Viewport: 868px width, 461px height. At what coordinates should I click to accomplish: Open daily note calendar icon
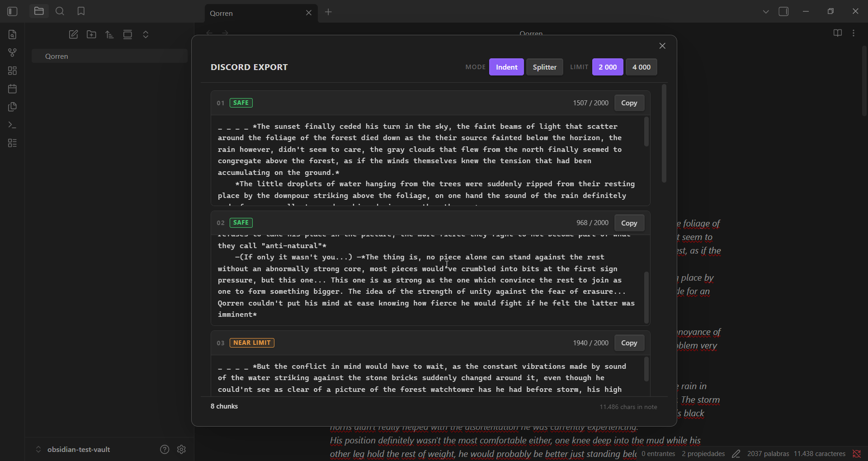click(13, 89)
